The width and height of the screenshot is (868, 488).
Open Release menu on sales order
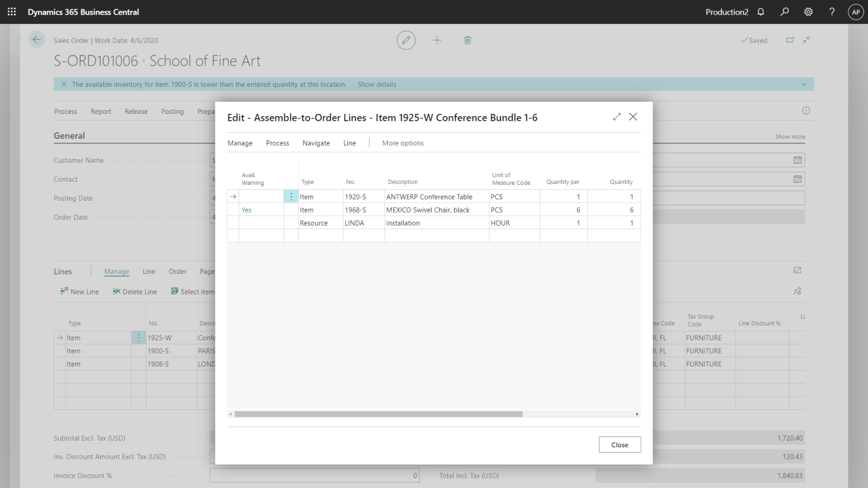[136, 112]
